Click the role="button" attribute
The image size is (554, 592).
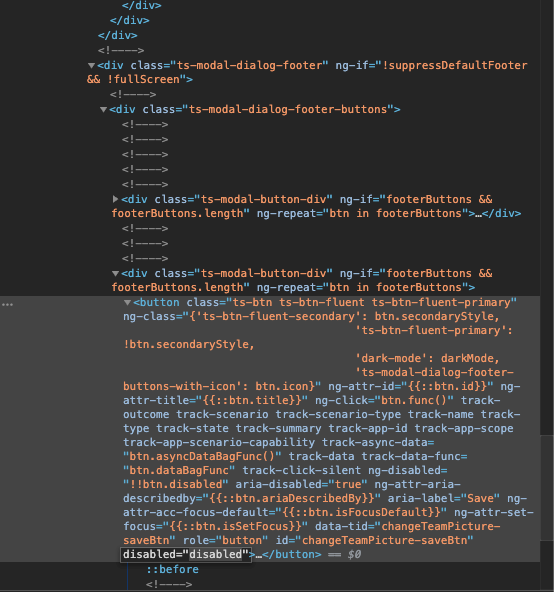point(225,540)
